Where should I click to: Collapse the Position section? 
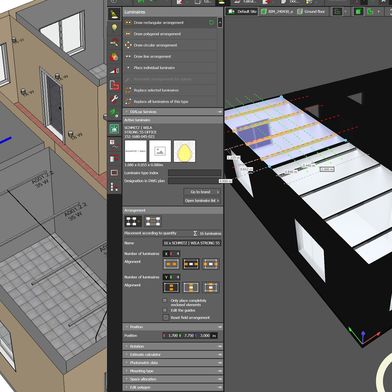click(173, 327)
